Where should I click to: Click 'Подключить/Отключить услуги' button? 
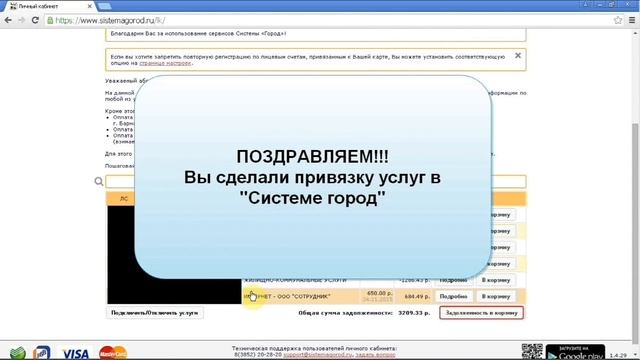click(x=154, y=313)
